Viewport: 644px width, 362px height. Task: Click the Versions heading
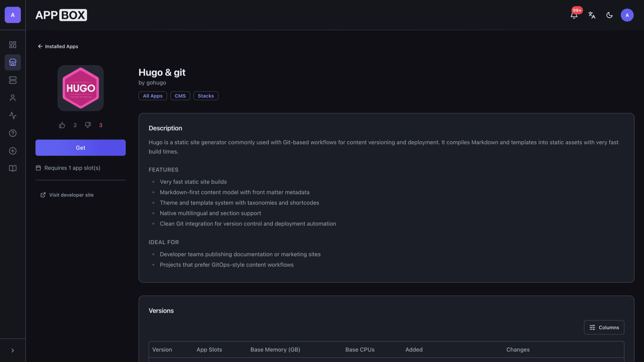tap(161, 311)
